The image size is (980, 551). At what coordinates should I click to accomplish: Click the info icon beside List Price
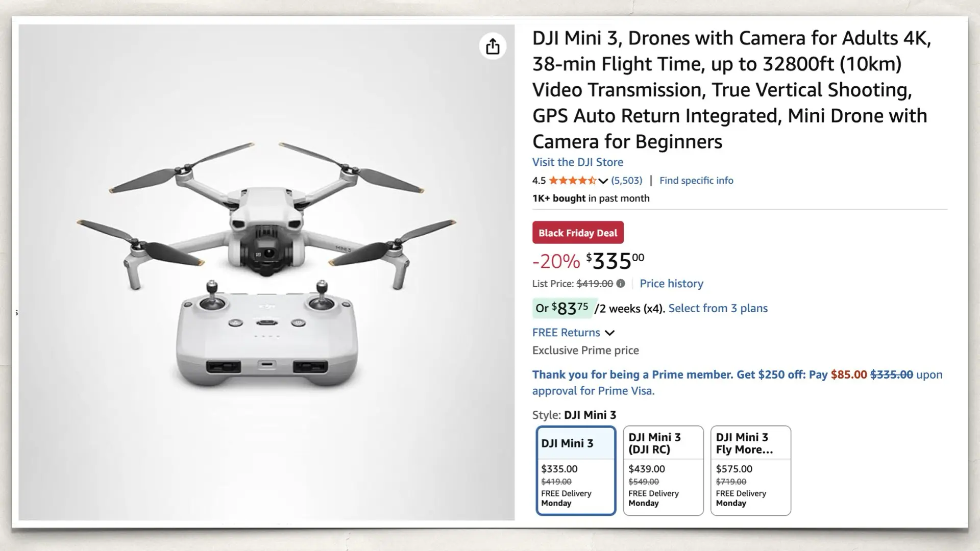click(620, 283)
